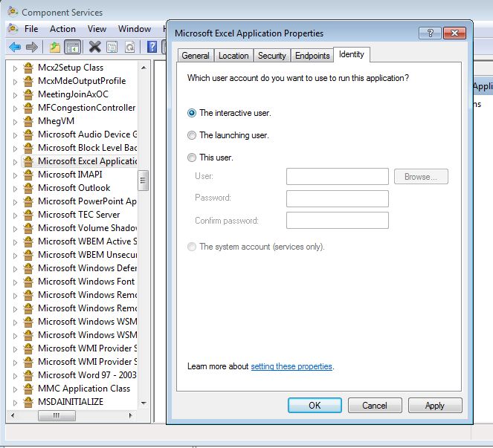The image size is (493, 448).
Task: Click the Microsoft PowerPoint package icon
Action: [x=28, y=201]
